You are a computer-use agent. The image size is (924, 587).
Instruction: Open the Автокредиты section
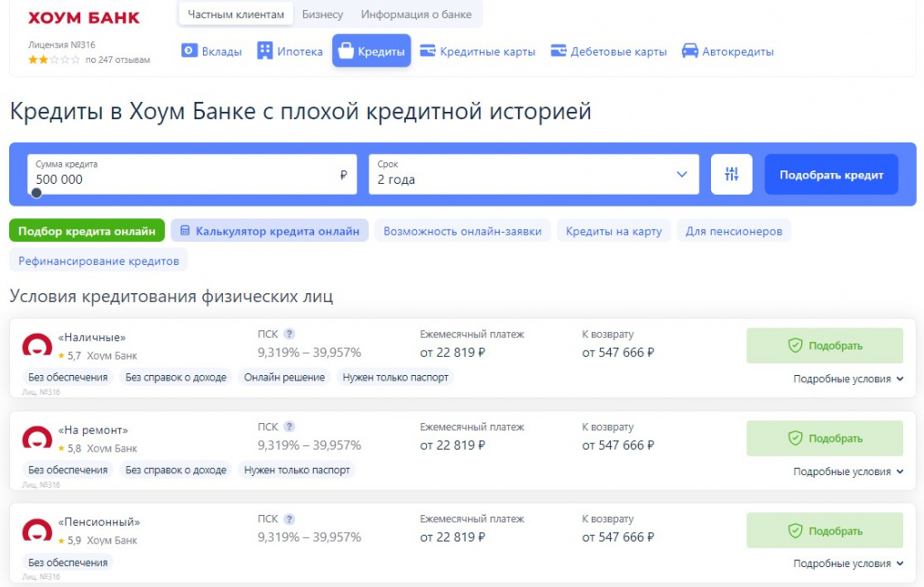coord(728,51)
